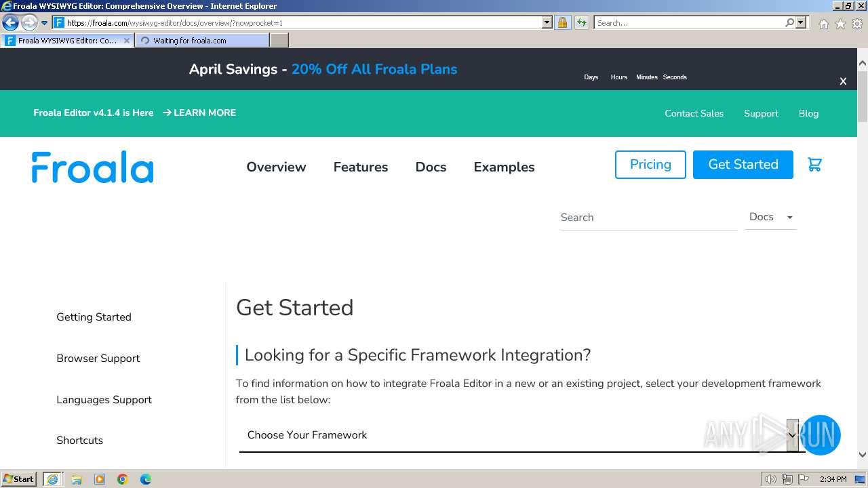Click the search magnifier icon
Image resolution: width=868 pixels, height=488 pixels.
click(x=789, y=22)
